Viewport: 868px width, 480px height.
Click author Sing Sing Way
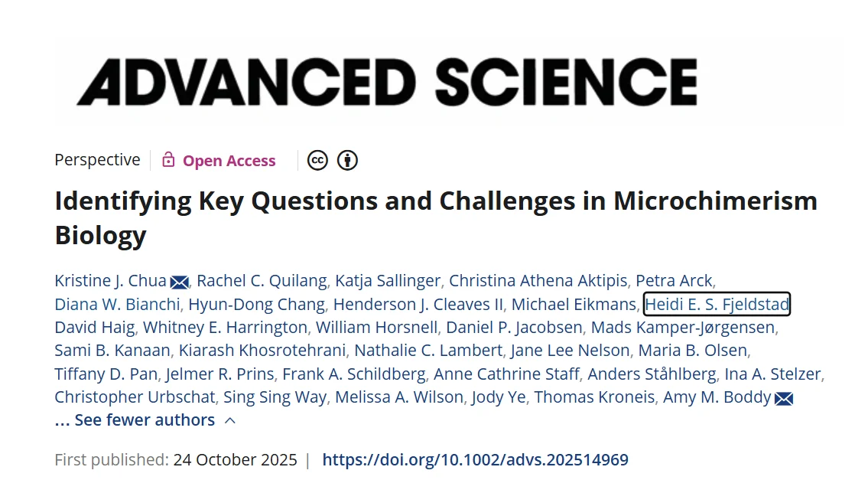(275, 397)
